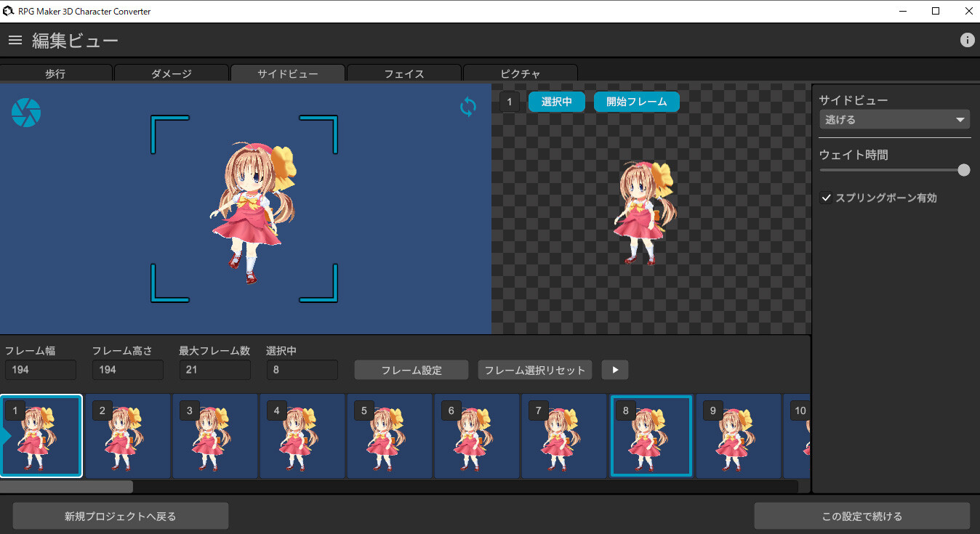The width and height of the screenshot is (980, 534).
Task: Click the フレーム設定 button
Action: coord(411,369)
